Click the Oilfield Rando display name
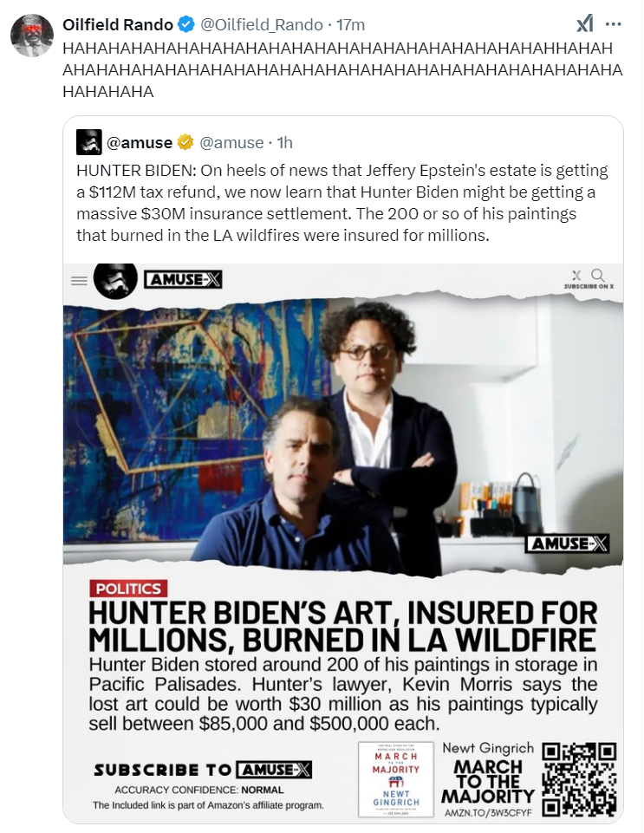 pyautogui.click(x=118, y=24)
